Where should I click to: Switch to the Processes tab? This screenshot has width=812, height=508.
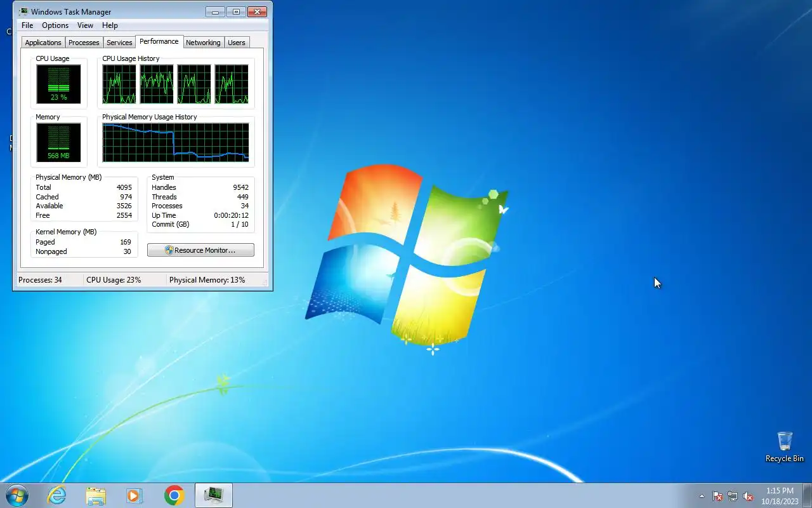(x=84, y=43)
